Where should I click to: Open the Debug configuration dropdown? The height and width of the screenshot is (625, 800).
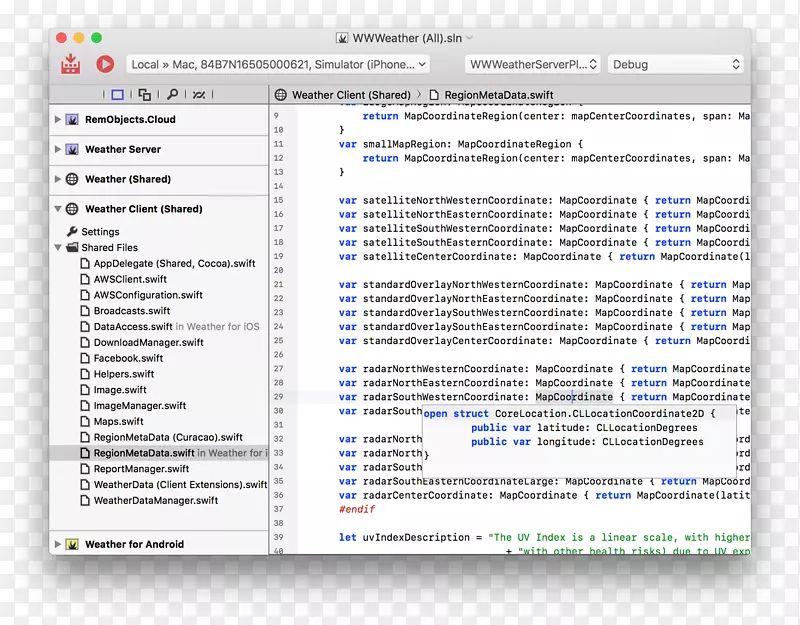point(676,65)
